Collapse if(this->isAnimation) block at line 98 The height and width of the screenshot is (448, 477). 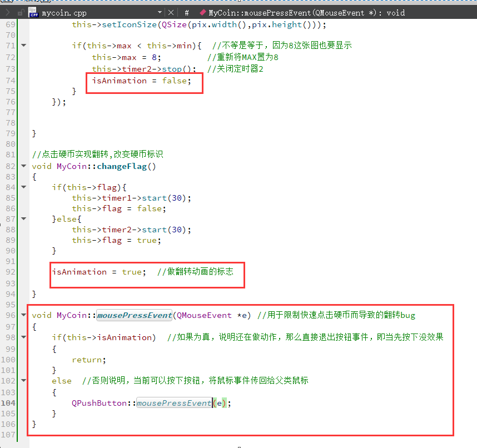click(x=24, y=337)
